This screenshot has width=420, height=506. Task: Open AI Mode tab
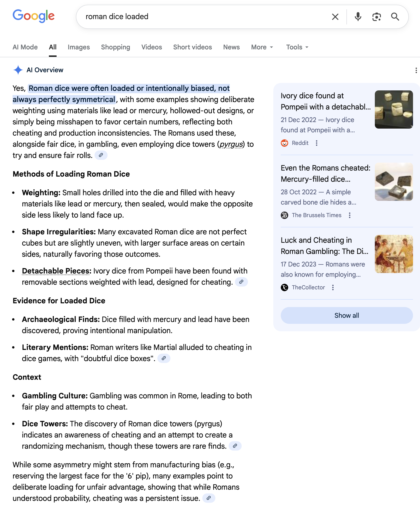[x=25, y=47]
